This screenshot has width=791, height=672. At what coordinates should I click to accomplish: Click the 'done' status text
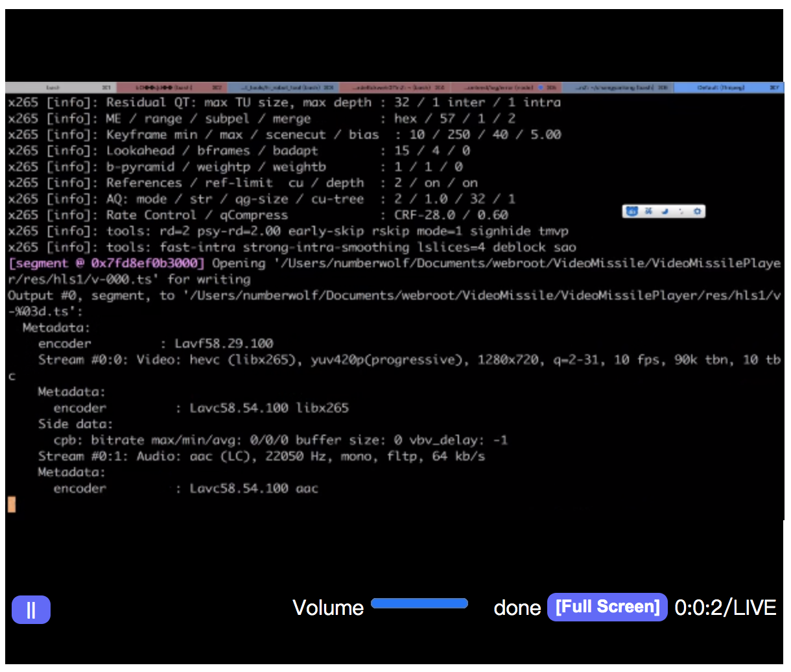click(x=517, y=608)
